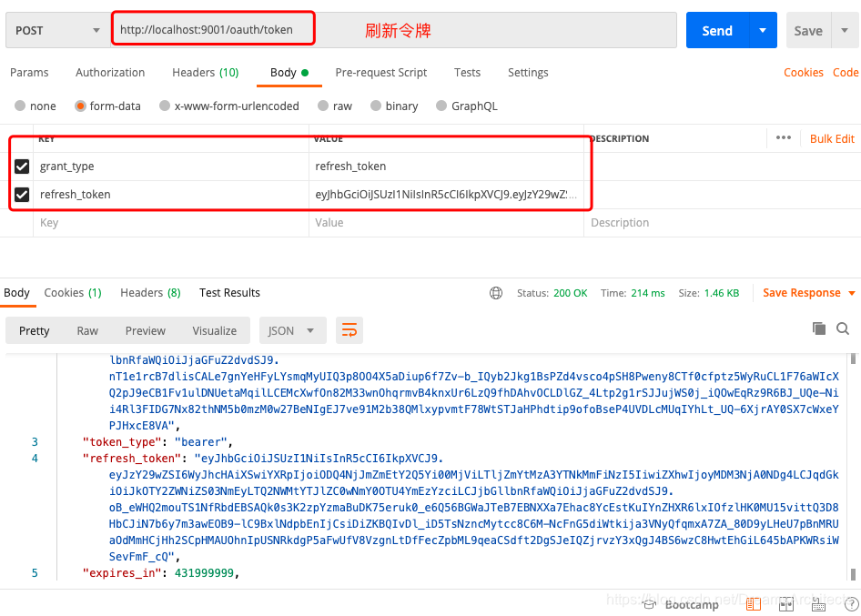Select the binary body type
Viewport: 861px width, 616px height.
[x=376, y=106]
